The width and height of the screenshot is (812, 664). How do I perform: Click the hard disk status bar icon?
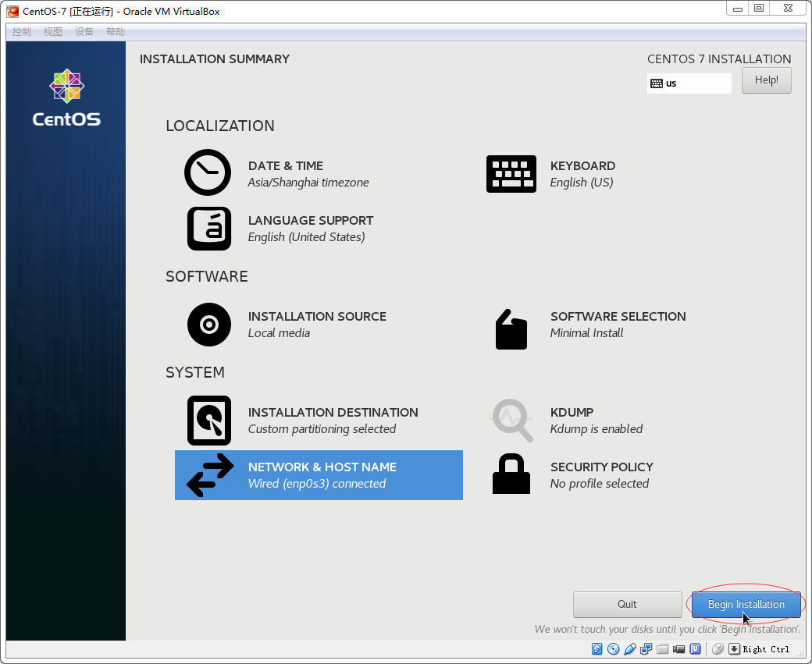[597, 649]
